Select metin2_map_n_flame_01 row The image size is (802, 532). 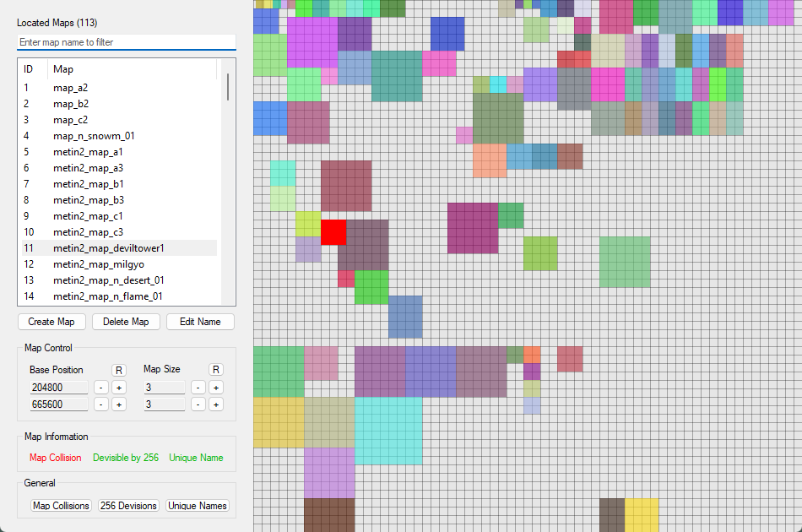coord(119,296)
